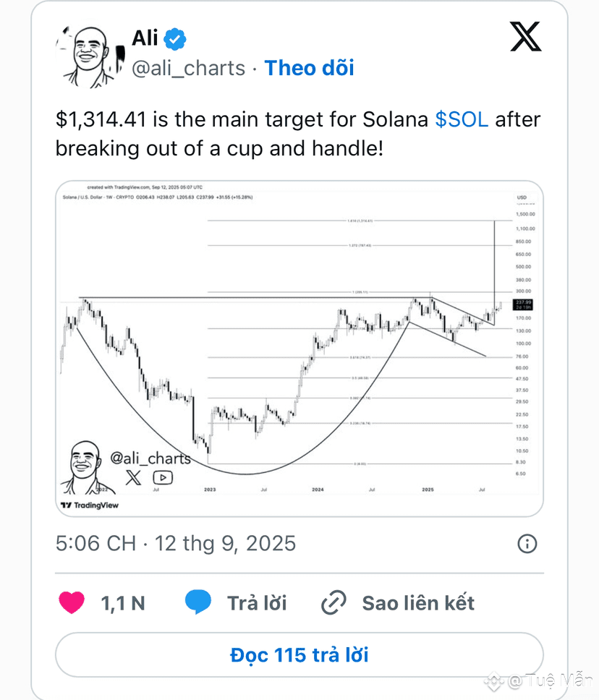Open the Solana chart image
This screenshot has height=700, width=599.
299,349
